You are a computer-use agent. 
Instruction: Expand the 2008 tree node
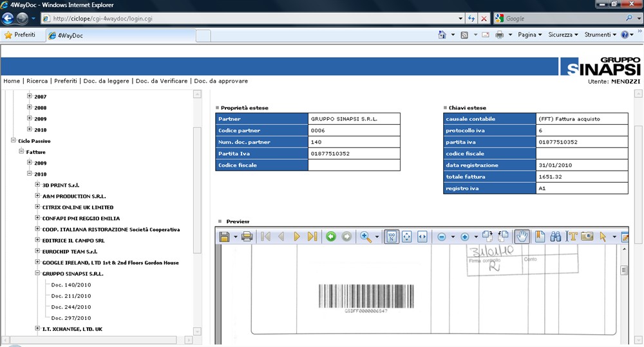(29, 107)
